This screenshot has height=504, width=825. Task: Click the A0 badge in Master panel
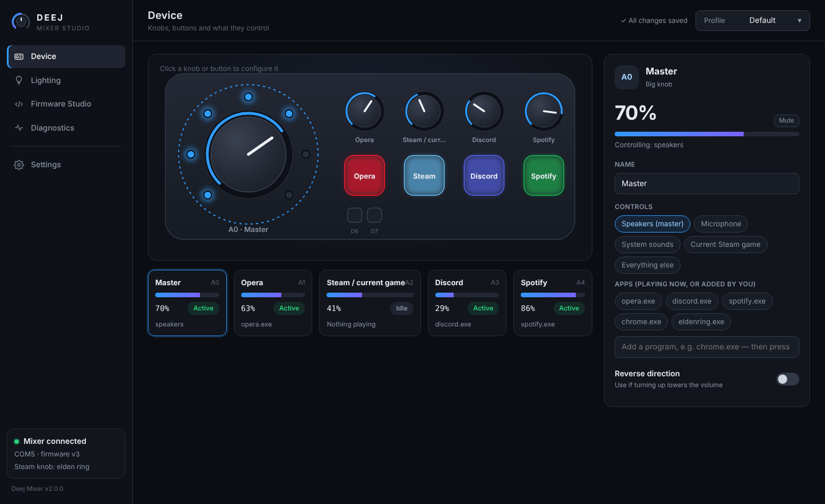click(627, 77)
